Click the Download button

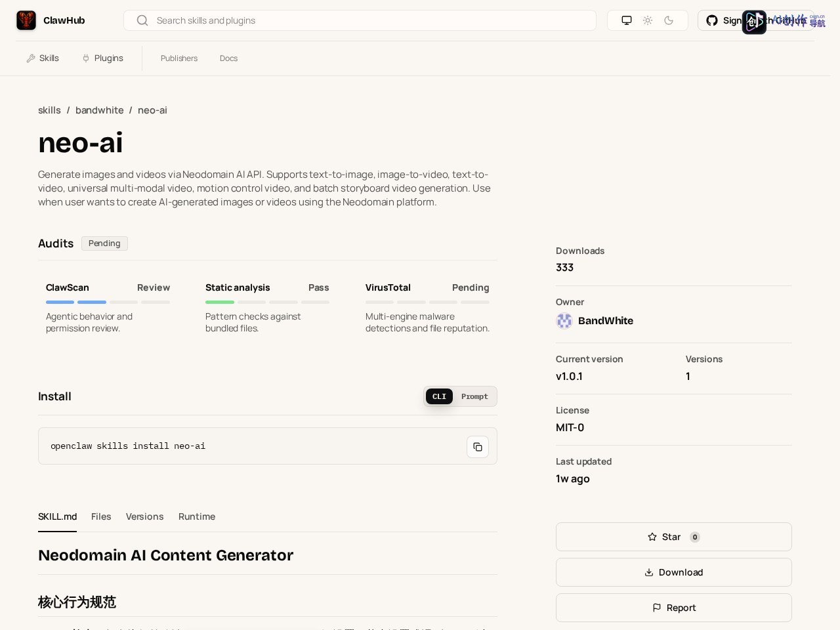pos(674,572)
